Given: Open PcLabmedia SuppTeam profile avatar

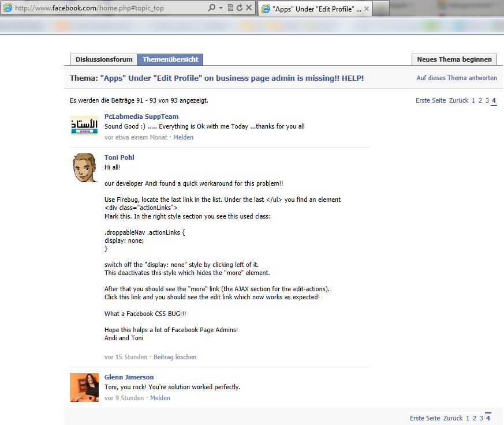Looking at the screenshot, I should pos(84,126).
